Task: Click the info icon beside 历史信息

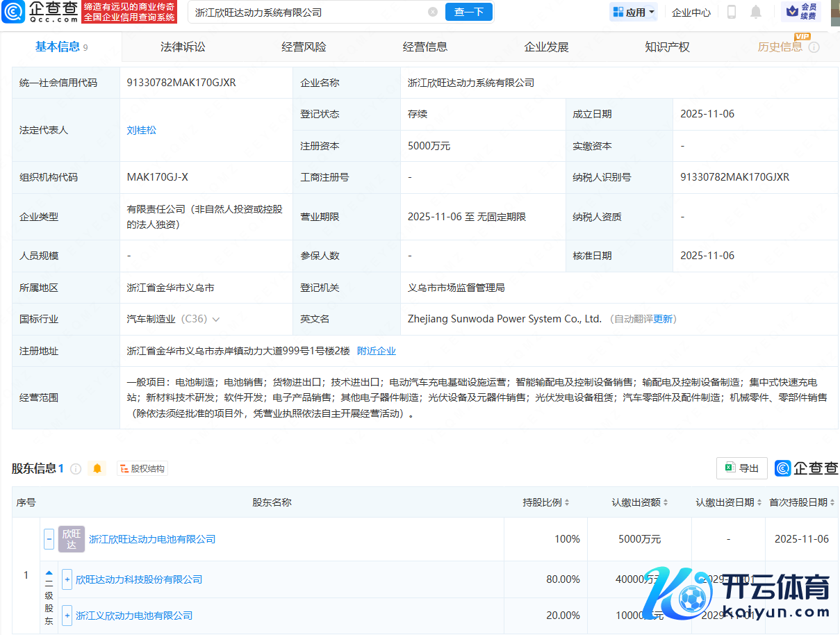Action: [x=814, y=47]
